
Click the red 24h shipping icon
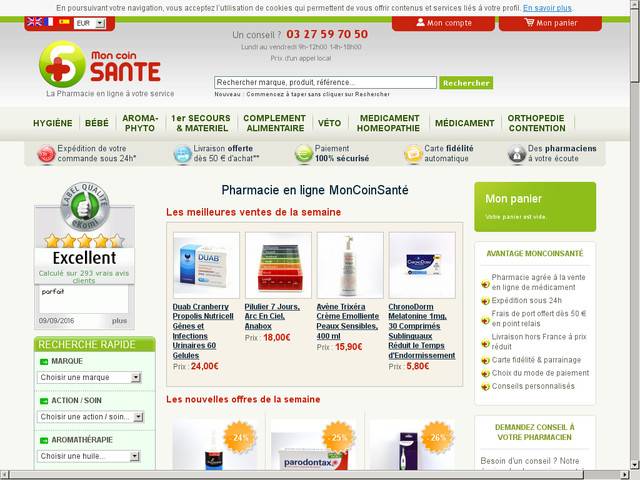tap(46, 154)
